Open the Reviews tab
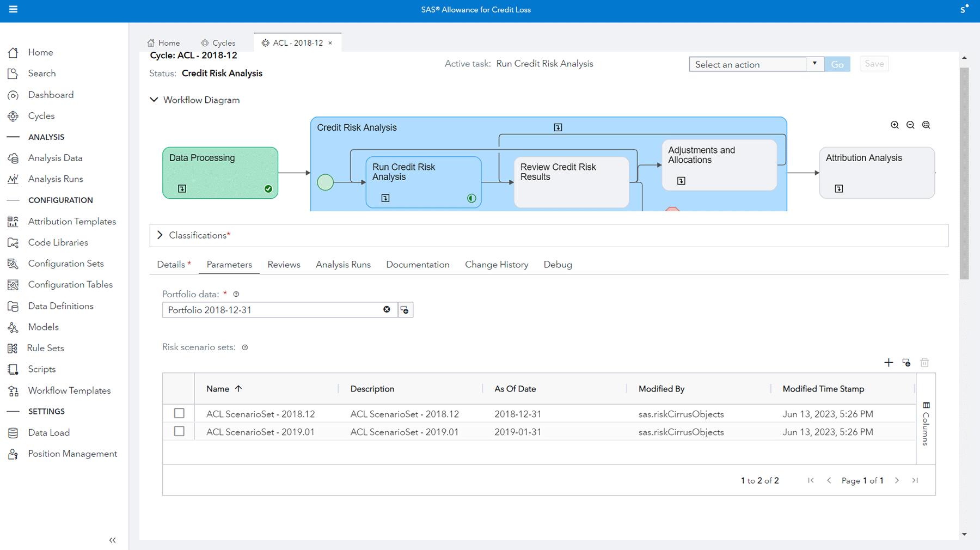This screenshot has height=550, width=980. (284, 265)
